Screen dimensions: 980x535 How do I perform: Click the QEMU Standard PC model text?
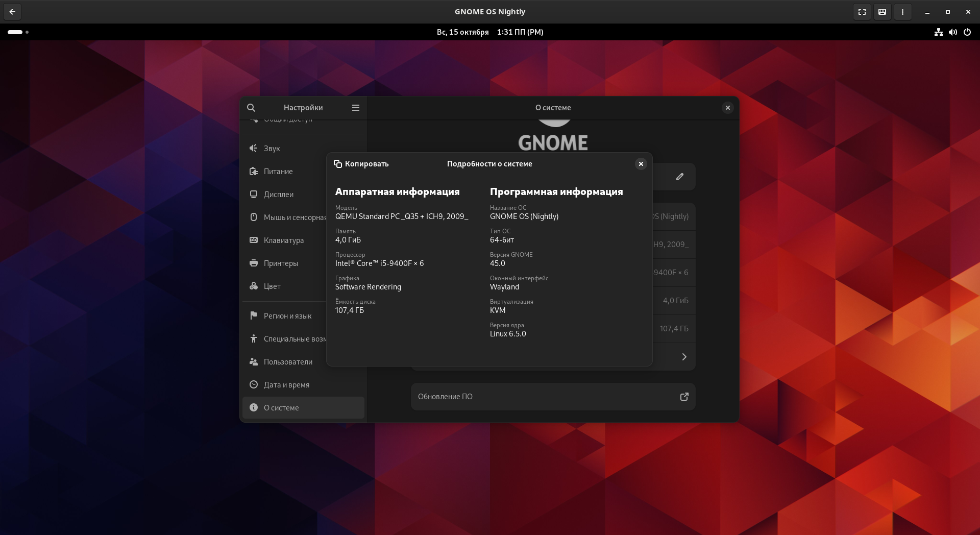point(402,216)
